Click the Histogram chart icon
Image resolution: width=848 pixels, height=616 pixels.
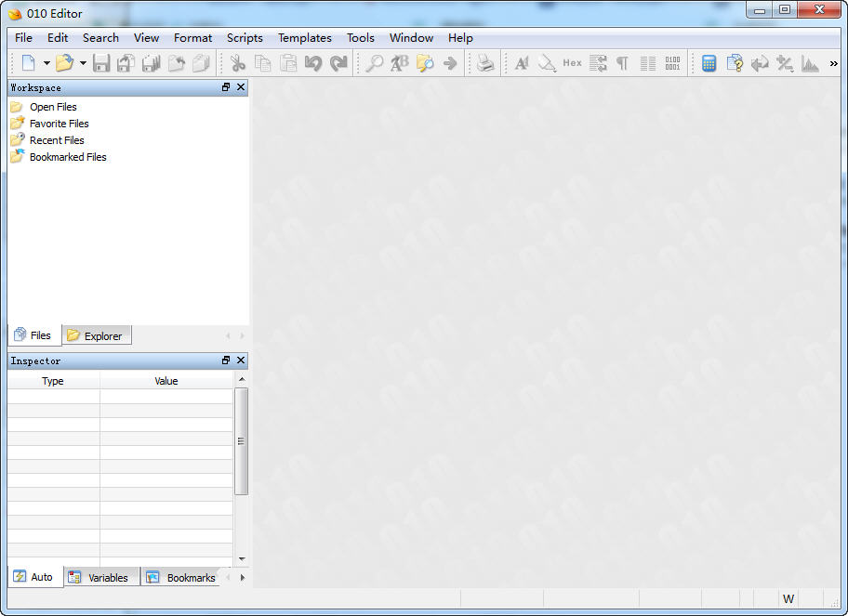pos(810,63)
